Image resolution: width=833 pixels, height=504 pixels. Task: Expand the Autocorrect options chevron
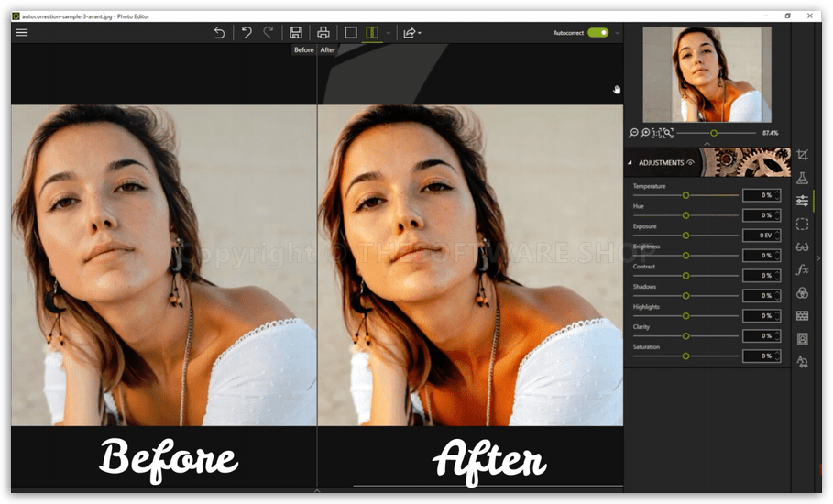click(x=618, y=33)
